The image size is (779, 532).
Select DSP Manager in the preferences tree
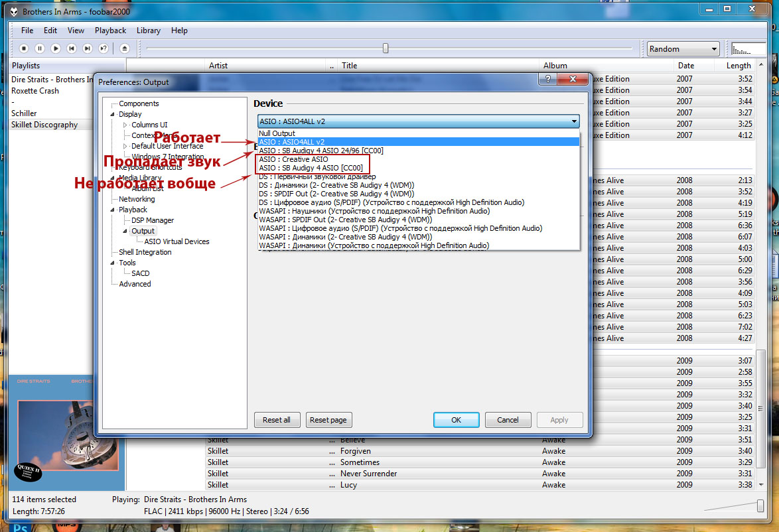tap(153, 220)
